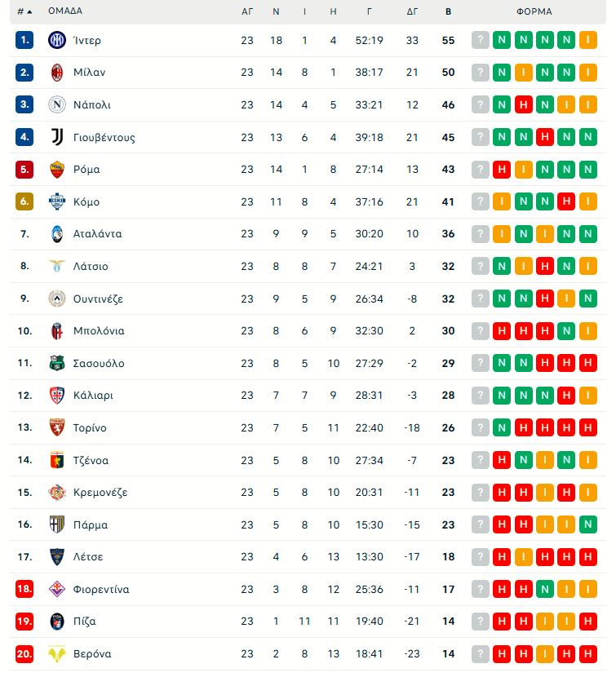The width and height of the screenshot is (616, 677).
Task: Click the Μίλαν club crest
Action: point(55,72)
